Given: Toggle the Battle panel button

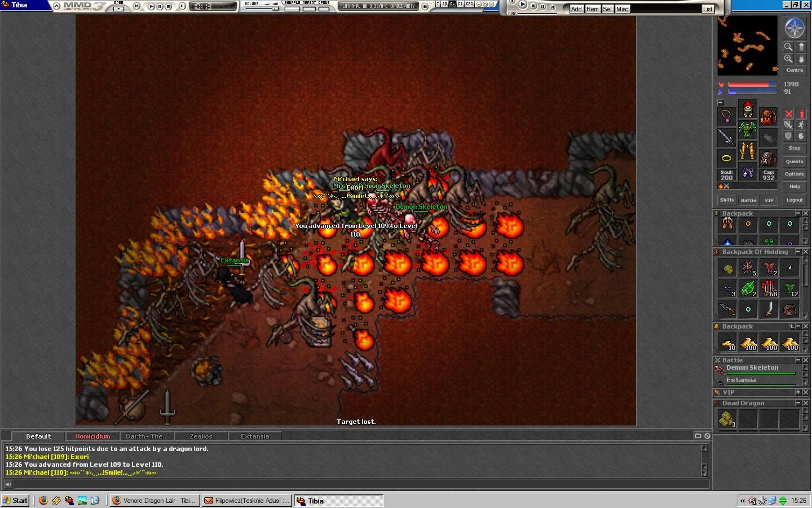Looking at the screenshot, I should [x=748, y=200].
